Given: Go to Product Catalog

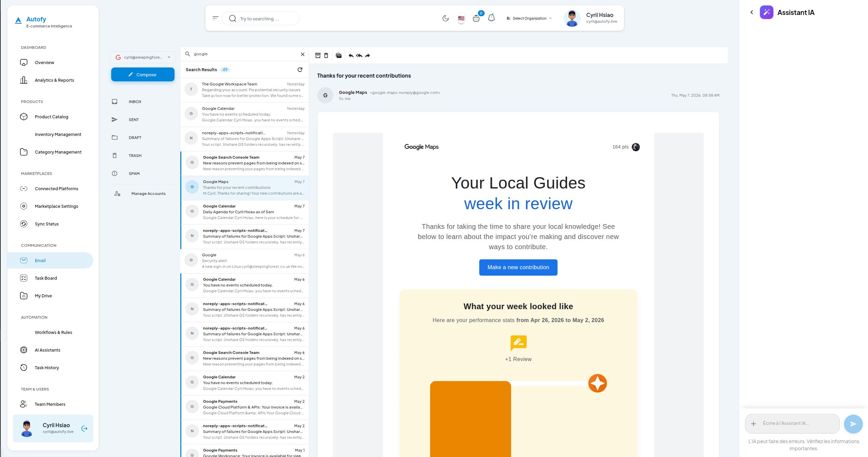Looking at the screenshot, I should pos(50,117).
